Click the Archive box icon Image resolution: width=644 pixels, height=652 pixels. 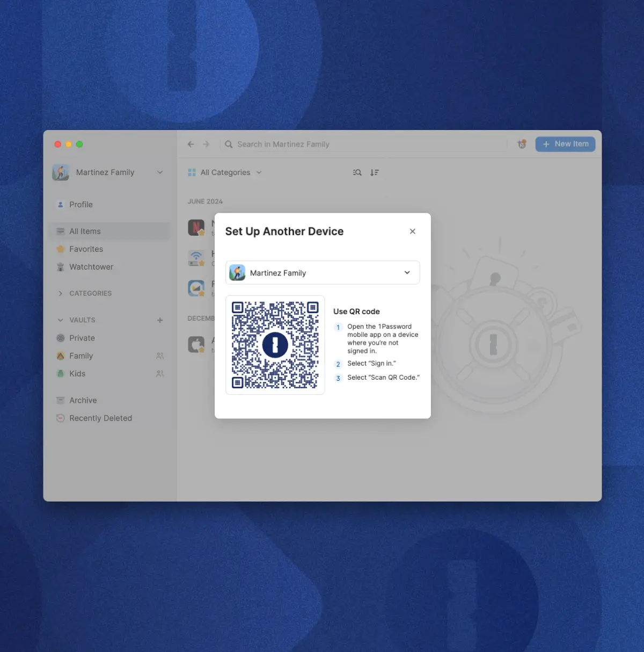click(x=60, y=400)
